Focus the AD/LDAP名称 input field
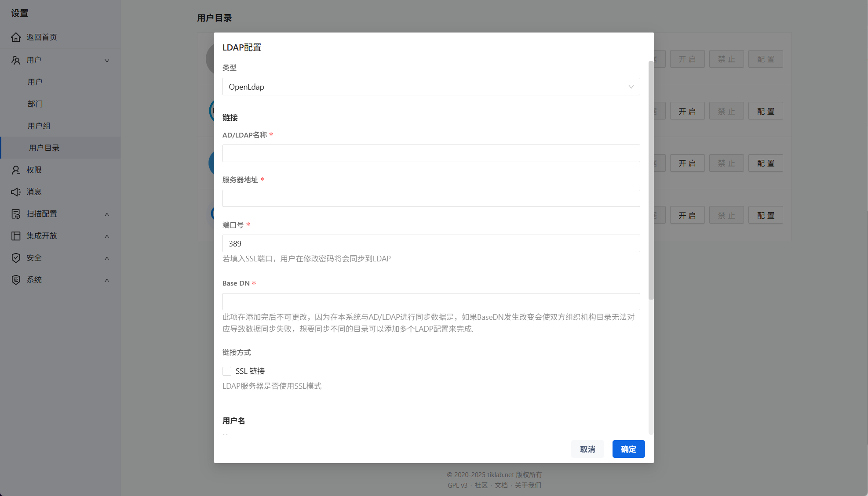The width and height of the screenshot is (868, 496). (x=431, y=153)
